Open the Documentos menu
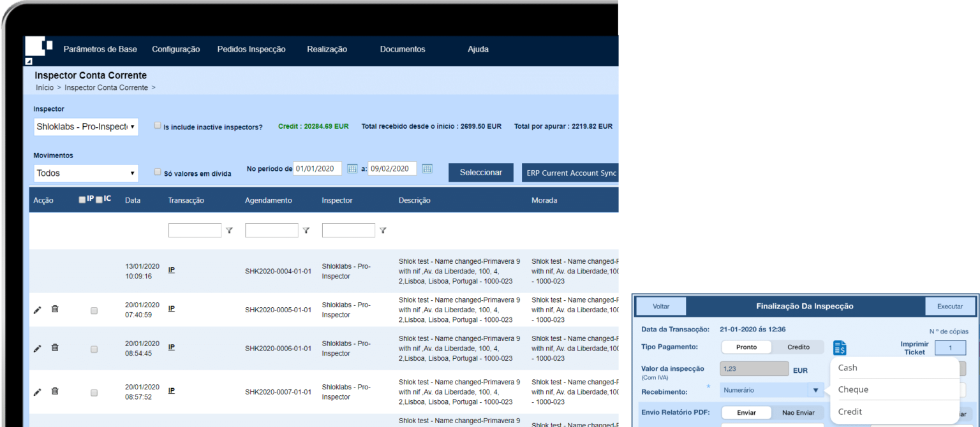The height and width of the screenshot is (427, 980). pos(403,49)
